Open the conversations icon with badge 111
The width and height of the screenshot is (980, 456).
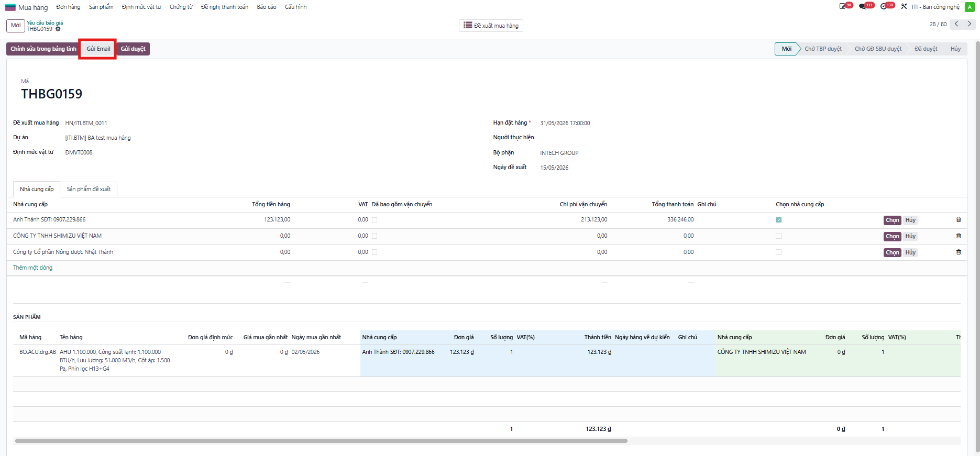[x=863, y=6]
